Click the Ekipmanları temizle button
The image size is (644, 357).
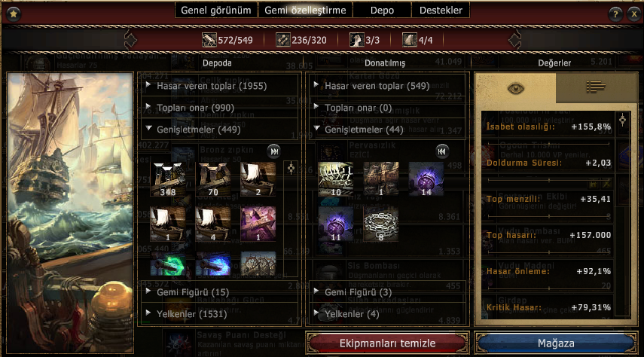(x=387, y=343)
